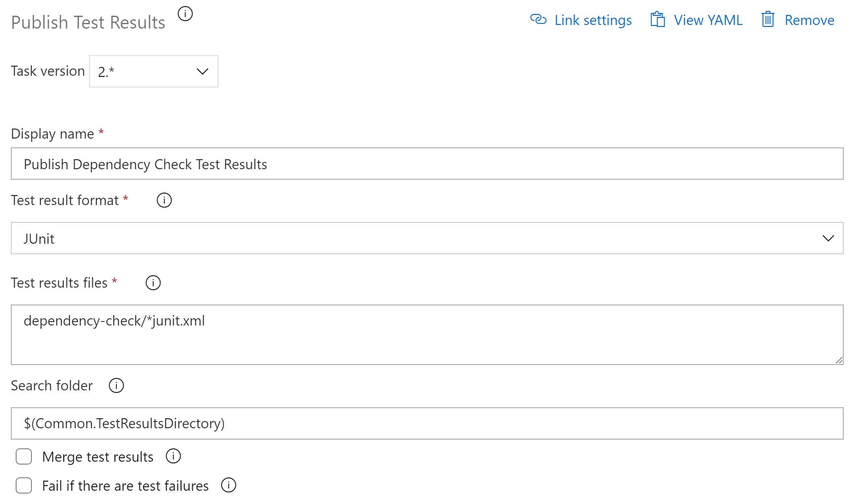Click the Link settings text link
This screenshot has width=861, height=504.
pyautogui.click(x=593, y=20)
